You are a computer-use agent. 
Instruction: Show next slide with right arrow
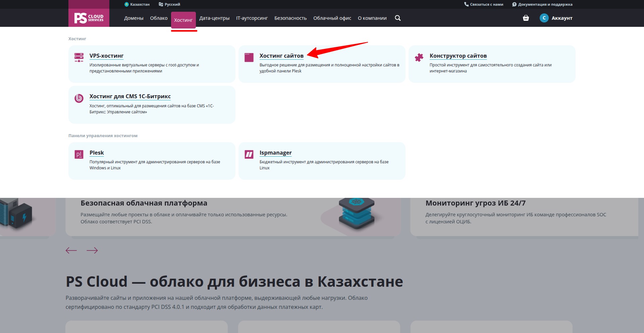(x=92, y=251)
